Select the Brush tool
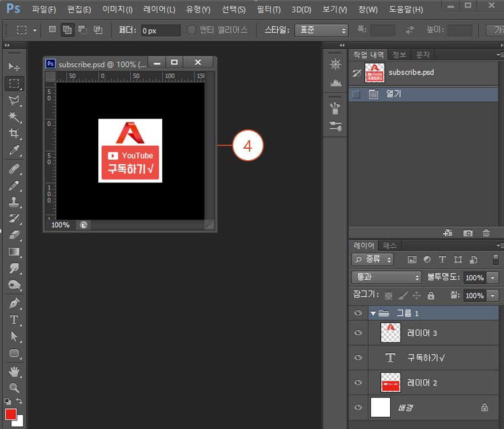 click(14, 185)
